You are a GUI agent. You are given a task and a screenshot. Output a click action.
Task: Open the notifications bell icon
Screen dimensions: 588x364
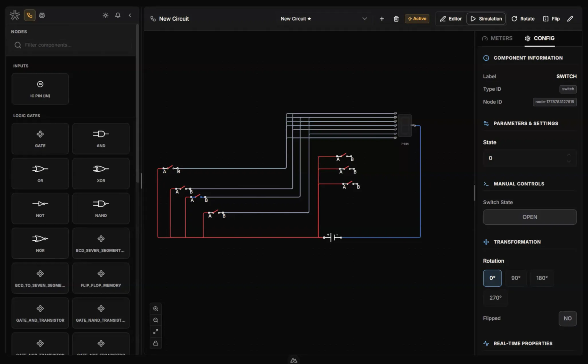click(x=118, y=15)
